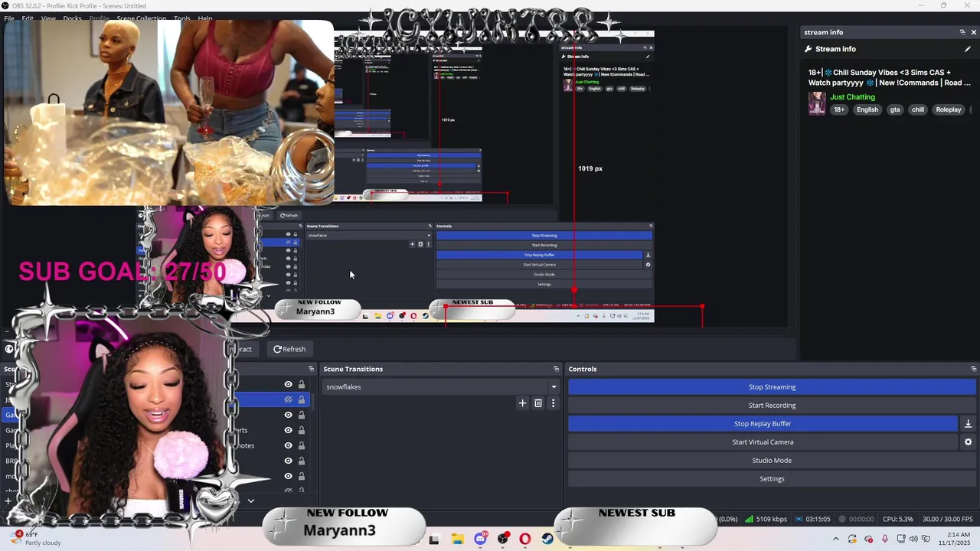980x551 pixels.
Task: Open virtual camera settings gear icon
Action: (x=968, y=442)
